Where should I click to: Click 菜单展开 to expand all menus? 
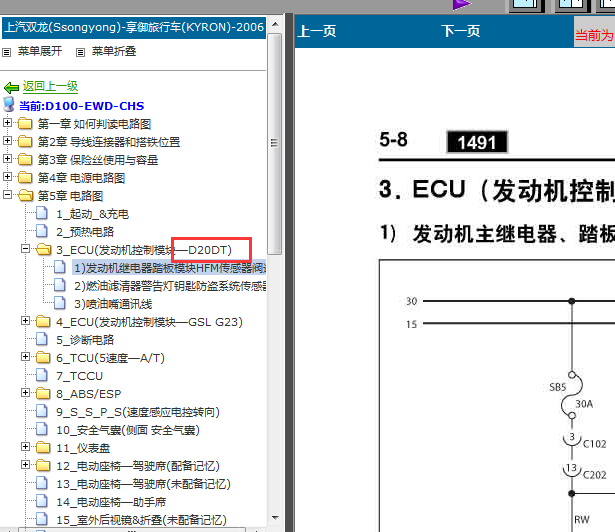tap(40, 51)
